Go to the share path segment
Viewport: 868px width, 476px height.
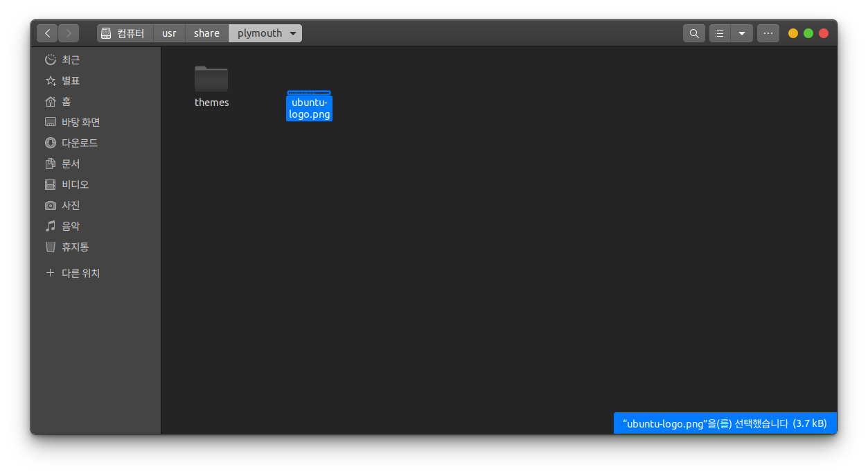pos(206,33)
